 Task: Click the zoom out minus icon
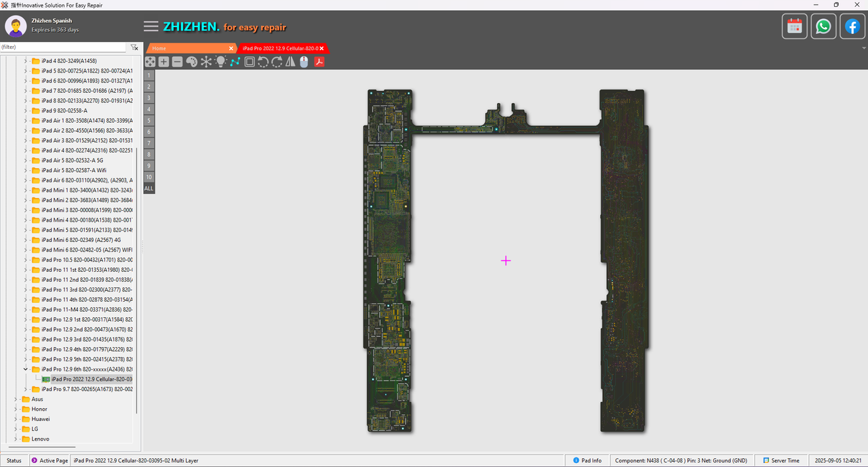[x=177, y=62]
